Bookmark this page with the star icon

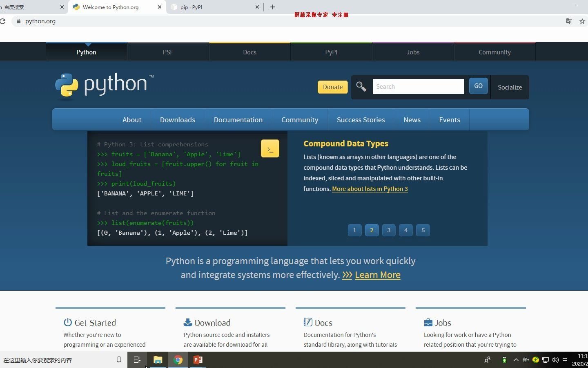point(582,21)
